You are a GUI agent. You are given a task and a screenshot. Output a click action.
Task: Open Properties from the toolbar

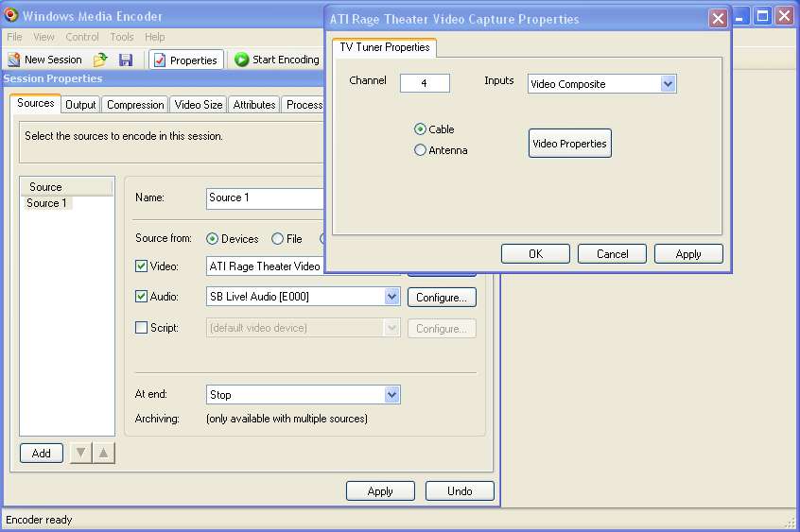[x=186, y=60]
